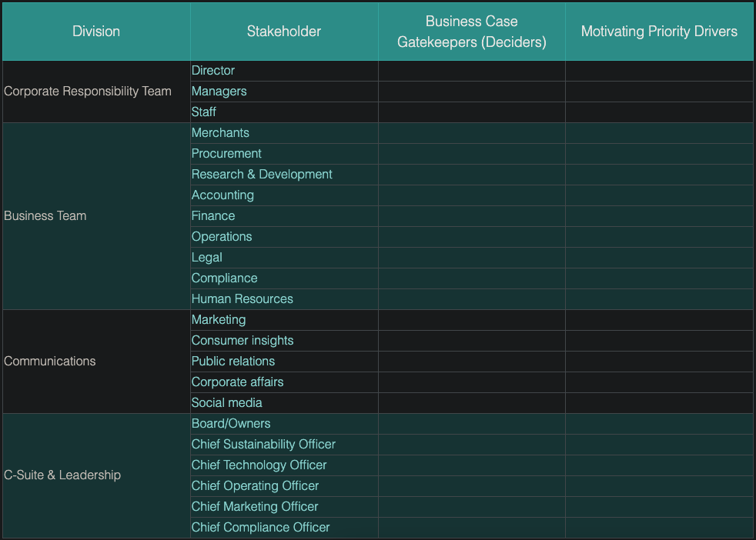Select the Priority Drivers cell for Board/Owners
This screenshot has height=540, width=756.
659,424
